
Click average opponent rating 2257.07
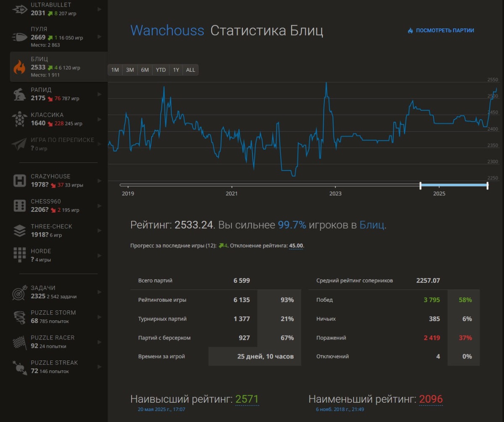pos(428,280)
